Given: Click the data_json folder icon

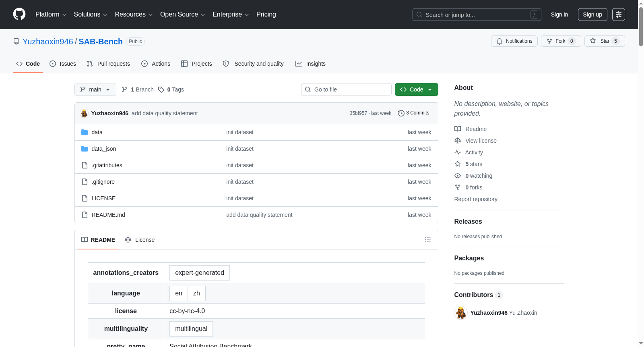Looking at the screenshot, I should [85, 149].
